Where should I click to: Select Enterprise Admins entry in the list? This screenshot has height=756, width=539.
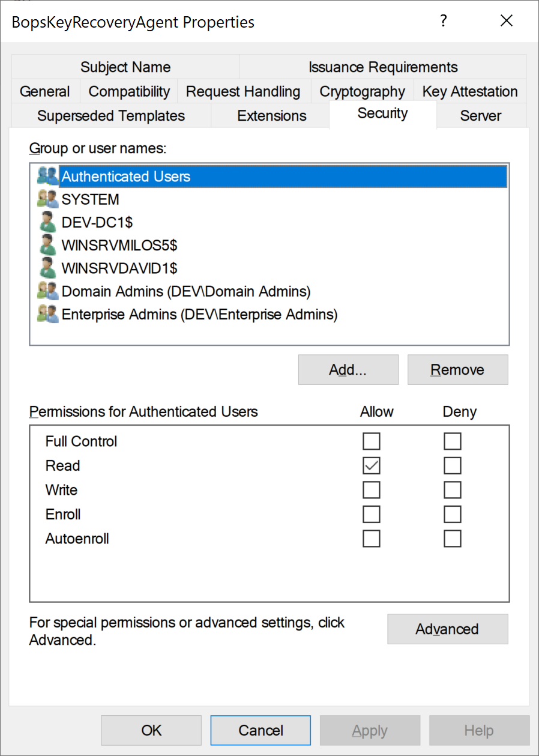[199, 314]
